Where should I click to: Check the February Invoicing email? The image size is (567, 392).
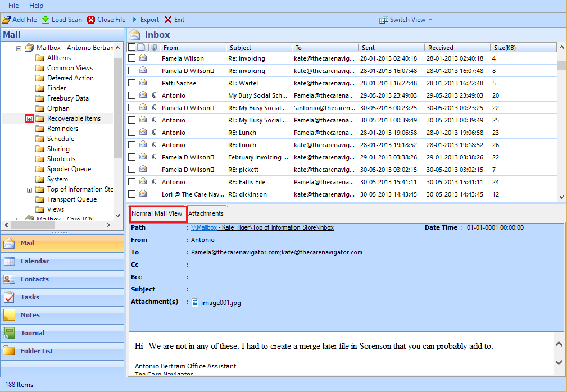132,157
